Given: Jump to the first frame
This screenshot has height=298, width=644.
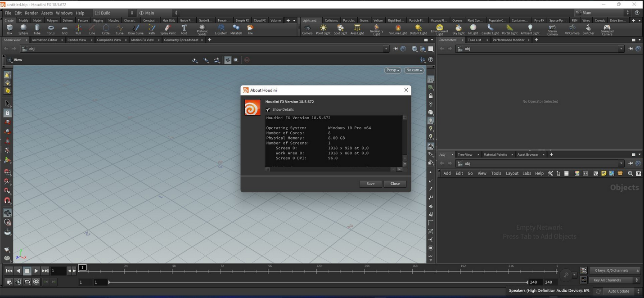Looking at the screenshot, I should pos(9,271).
